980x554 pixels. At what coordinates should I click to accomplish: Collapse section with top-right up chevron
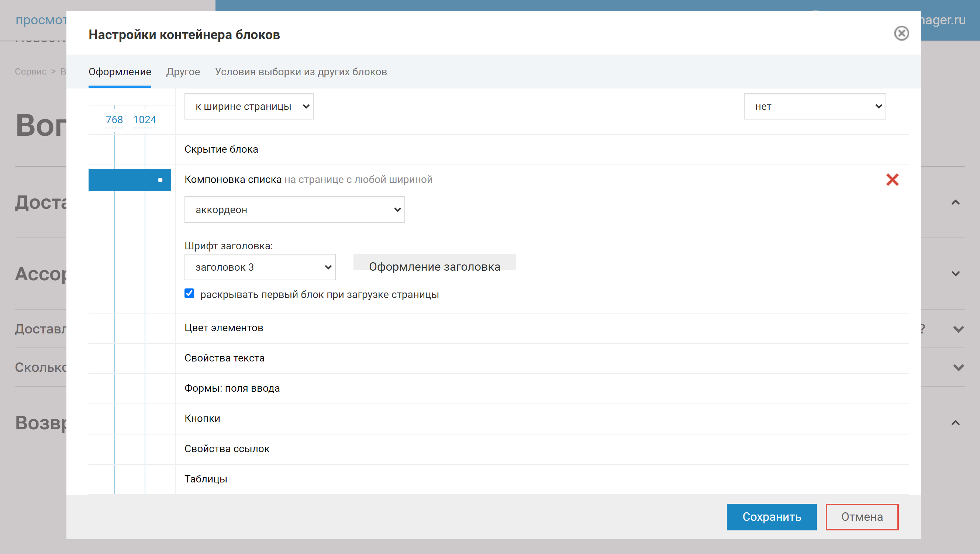955,202
